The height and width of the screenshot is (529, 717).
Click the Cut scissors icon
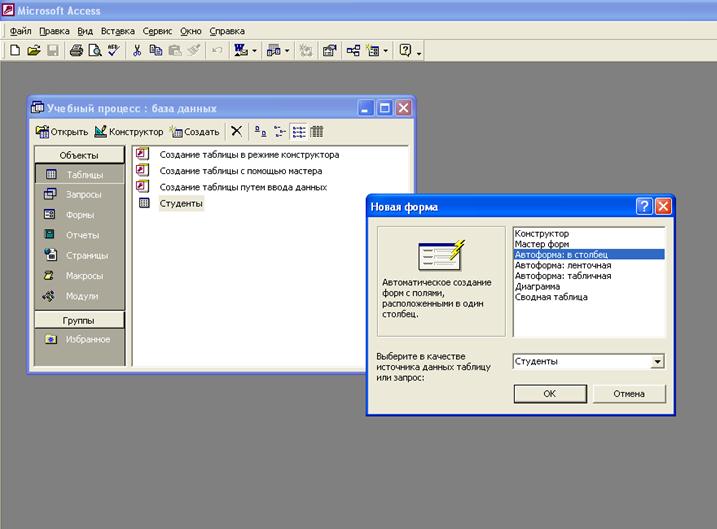137,50
